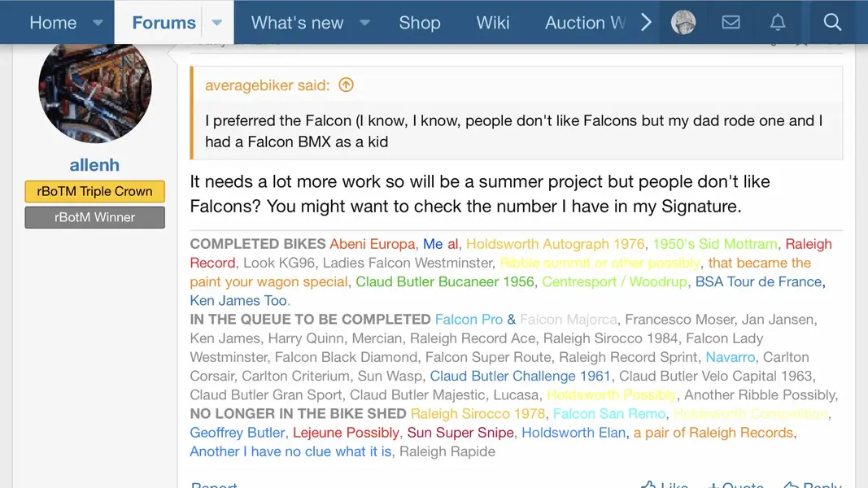Expand the Forums dropdown arrow
This screenshot has width=868, height=488.
coord(217,23)
